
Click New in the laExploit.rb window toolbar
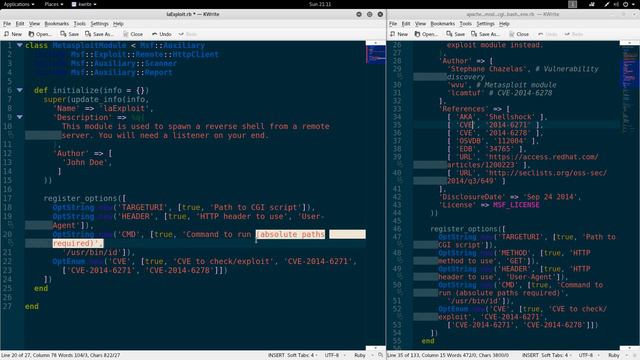point(13,34)
